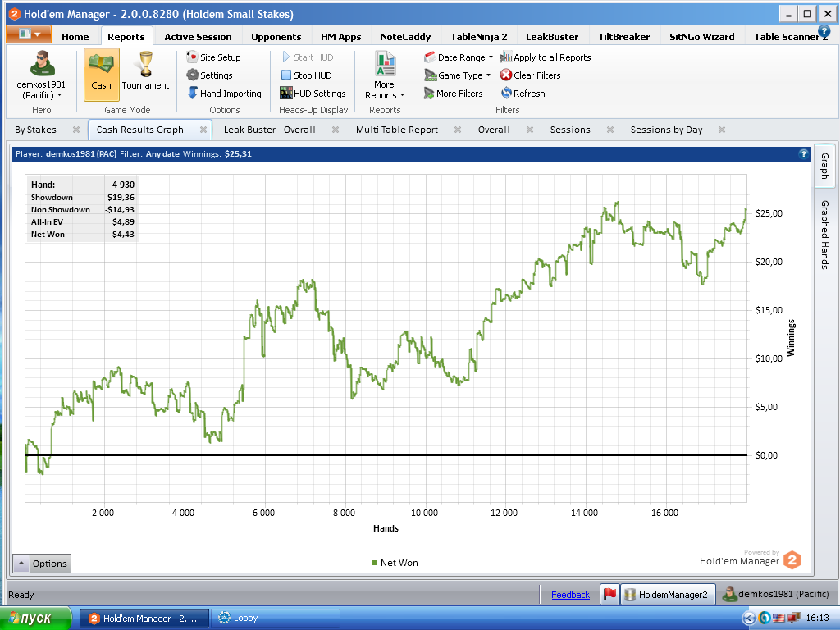Close the Cash Results Graph tab
840x630 pixels.
click(x=203, y=130)
